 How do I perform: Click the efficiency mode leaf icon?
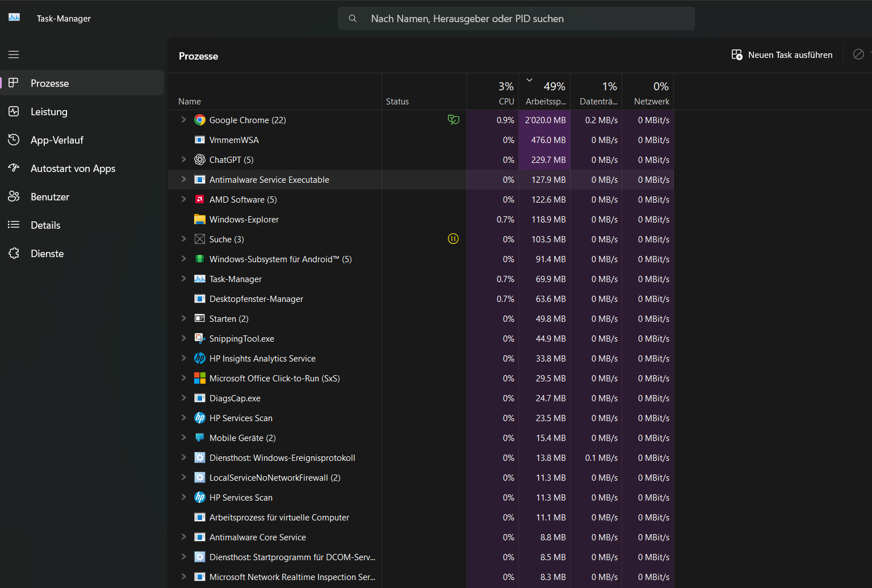[x=453, y=120]
